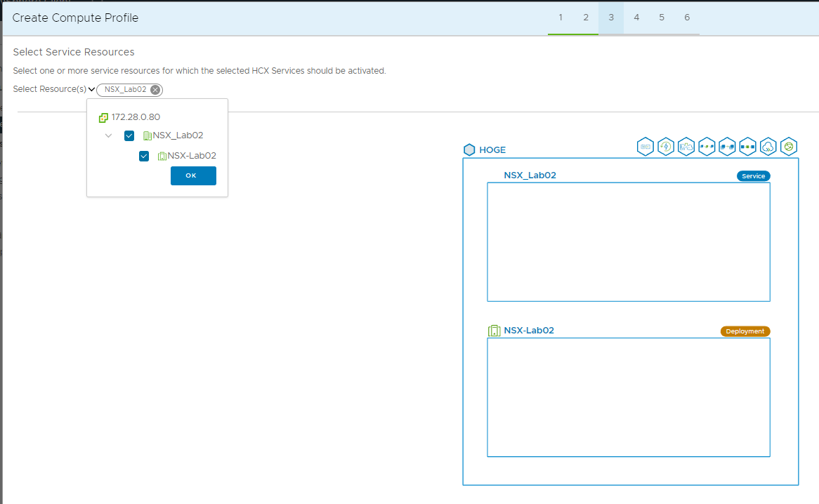This screenshot has height=504, width=819.
Task: Click the NSX_Lab02 chip label
Action: 125,89
